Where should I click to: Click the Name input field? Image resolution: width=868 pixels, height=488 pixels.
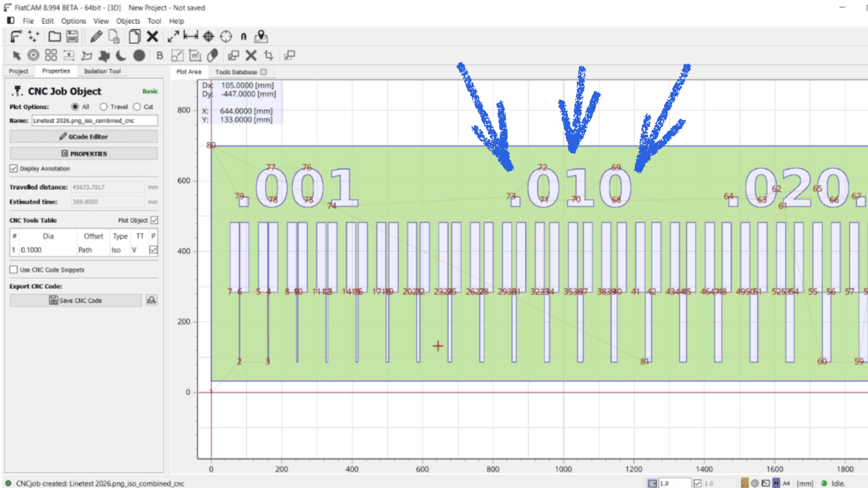point(94,121)
